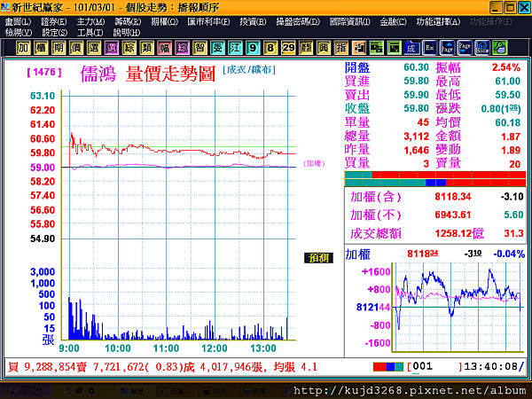
Task: Click the 加權 mini index chart
Action: pyautogui.click(x=458, y=307)
